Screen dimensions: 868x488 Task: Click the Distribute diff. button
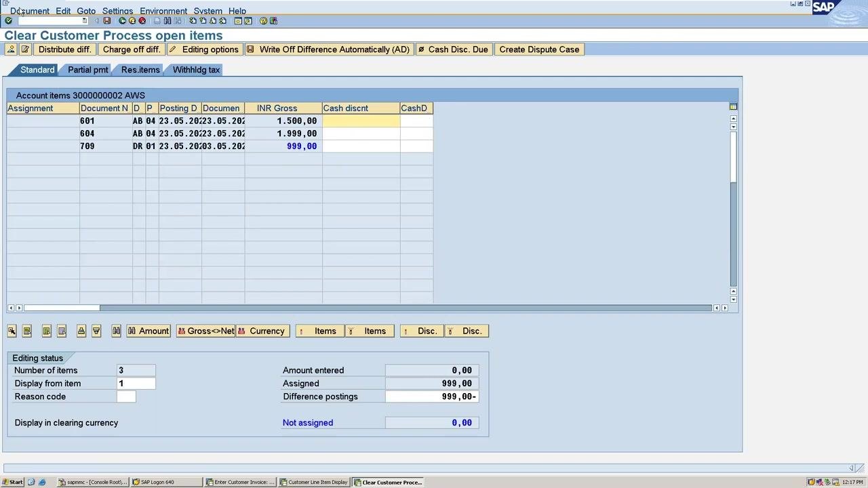click(64, 49)
